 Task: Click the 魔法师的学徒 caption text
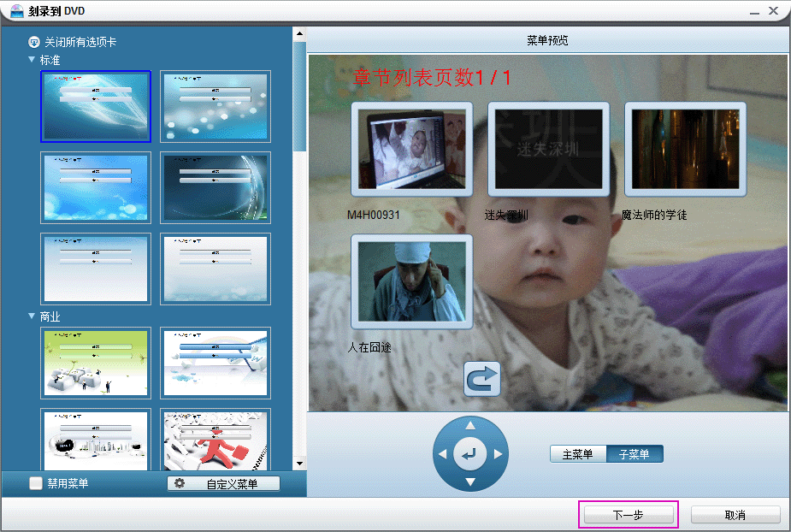point(654,215)
